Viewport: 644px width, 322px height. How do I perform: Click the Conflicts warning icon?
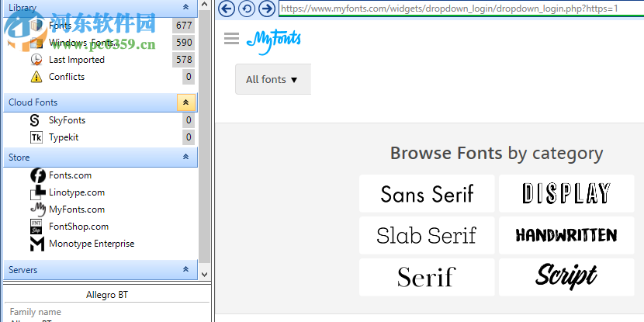[36, 77]
